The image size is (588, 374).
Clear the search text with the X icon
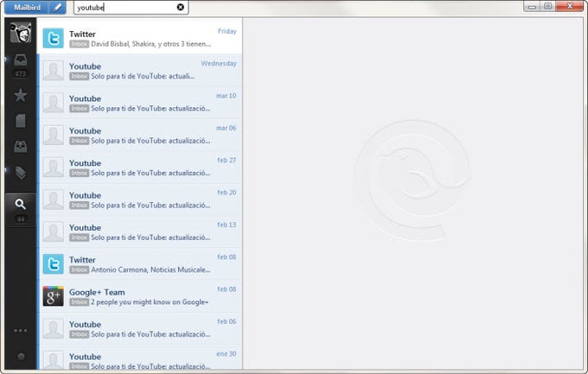(181, 7)
